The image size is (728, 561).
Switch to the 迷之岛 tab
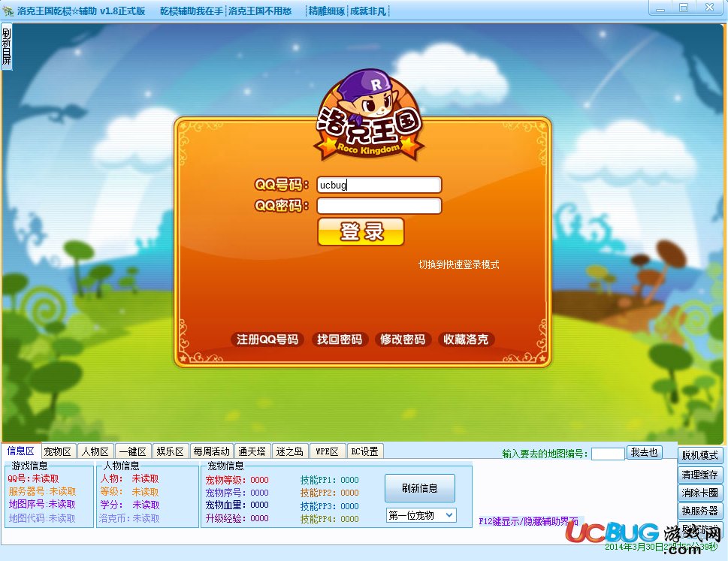tap(290, 451)
